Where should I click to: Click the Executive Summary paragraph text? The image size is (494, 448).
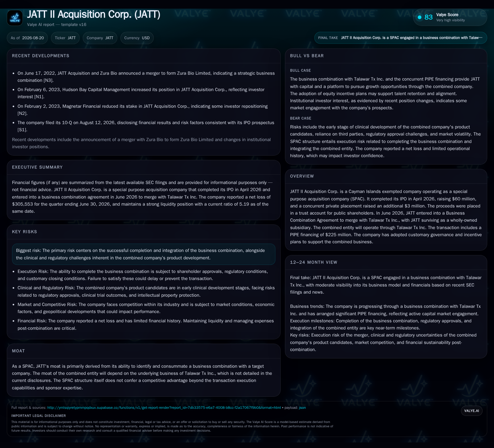pos(142,197)
